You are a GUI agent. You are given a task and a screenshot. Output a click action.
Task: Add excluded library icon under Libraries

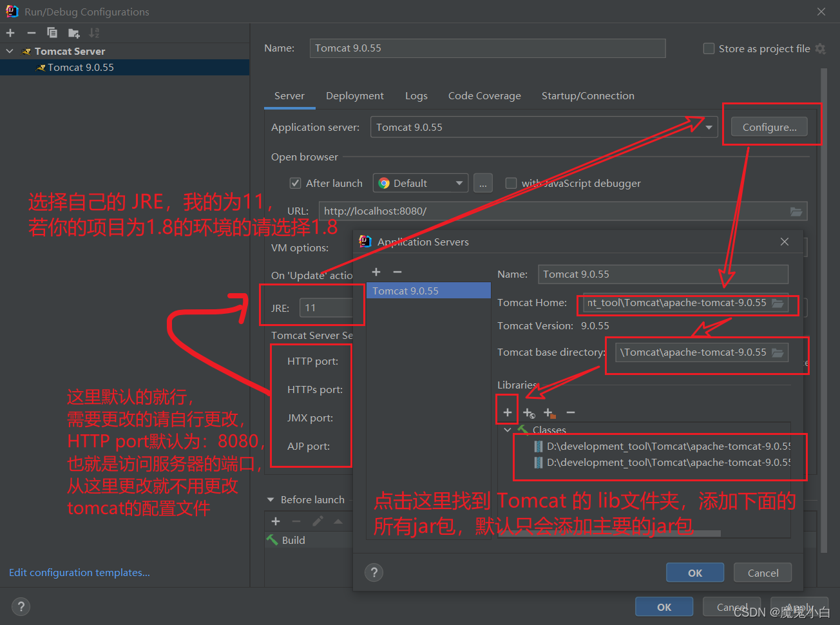pos(549,412)
